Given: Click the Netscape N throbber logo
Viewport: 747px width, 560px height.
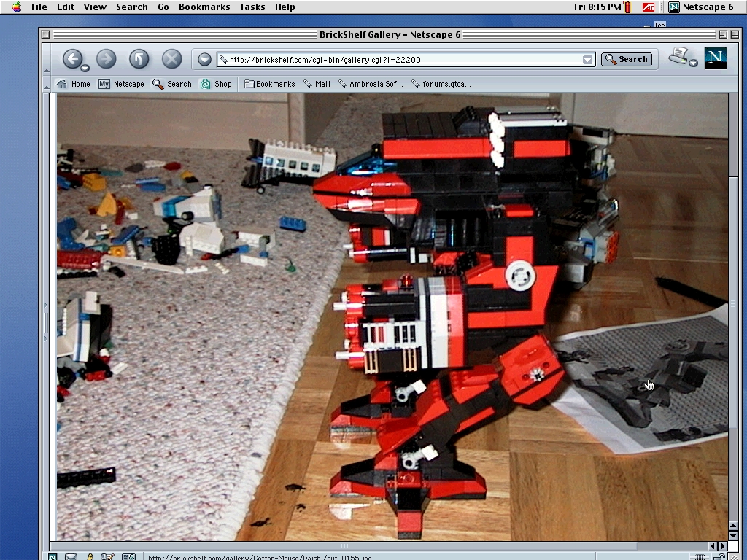Looking at the screenshot, I should pyautogui.click(x=716, y=58).
